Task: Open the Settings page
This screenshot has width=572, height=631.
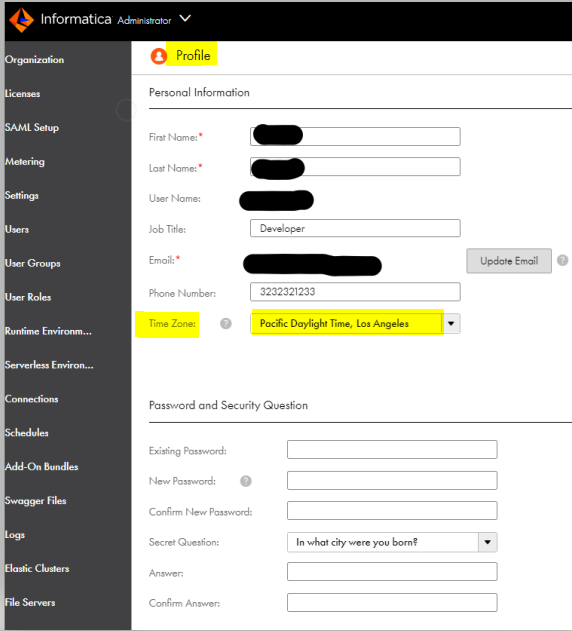Action: click(x=22, y=196)
